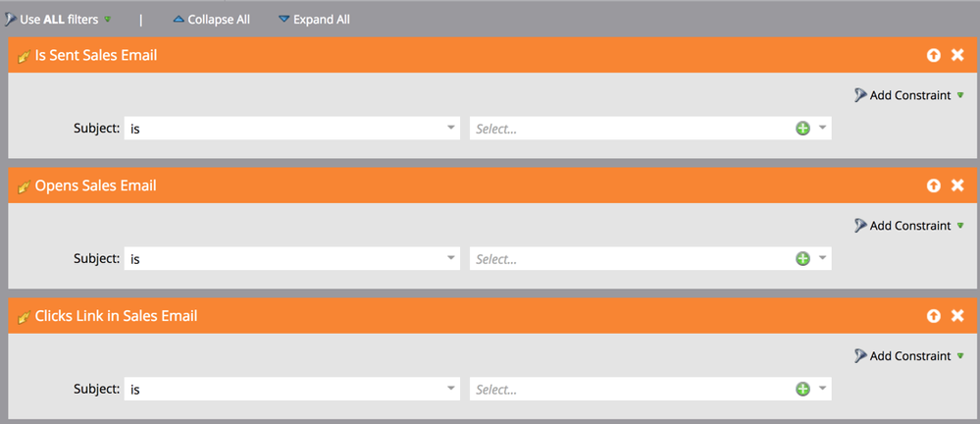Add Constraint to Opens Sales Email

coord(909,226)
